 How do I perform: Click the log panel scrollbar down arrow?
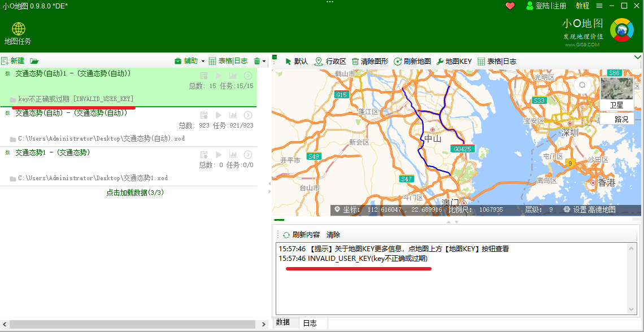[632, 309]
